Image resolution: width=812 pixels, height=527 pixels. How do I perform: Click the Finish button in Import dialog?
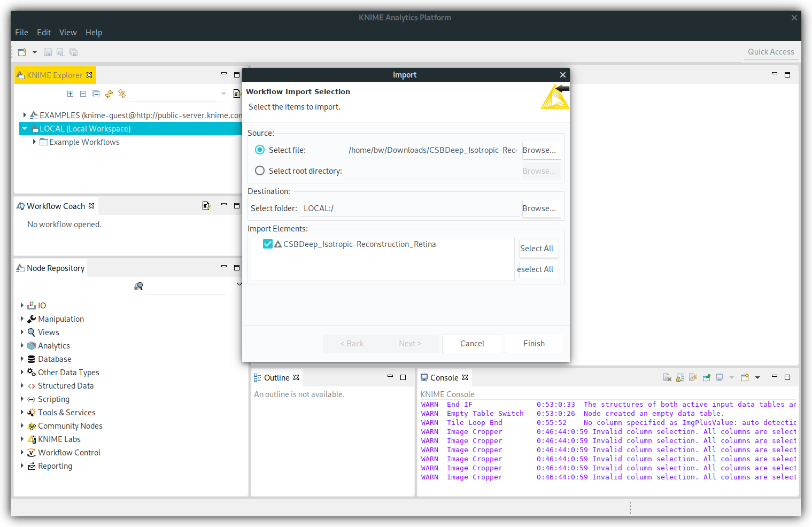[533, 344]
